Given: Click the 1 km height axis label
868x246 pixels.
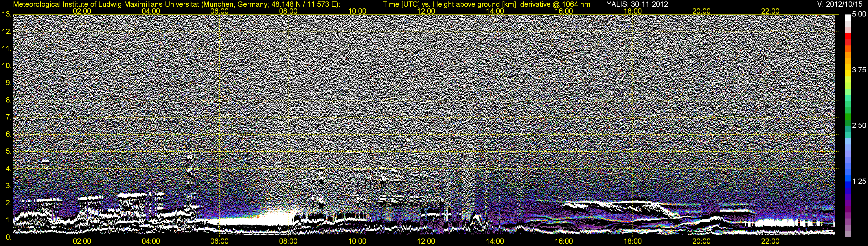Looking at the screenshot, I should click(x=8, y=220).
